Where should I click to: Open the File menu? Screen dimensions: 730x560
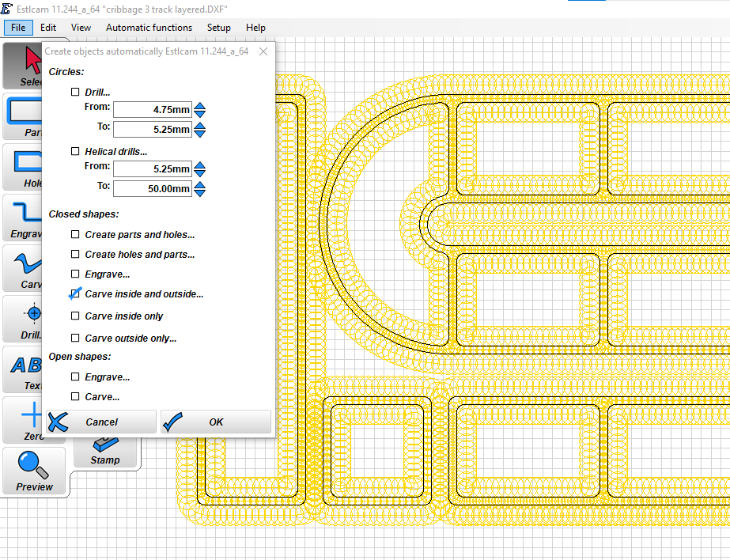18,28
